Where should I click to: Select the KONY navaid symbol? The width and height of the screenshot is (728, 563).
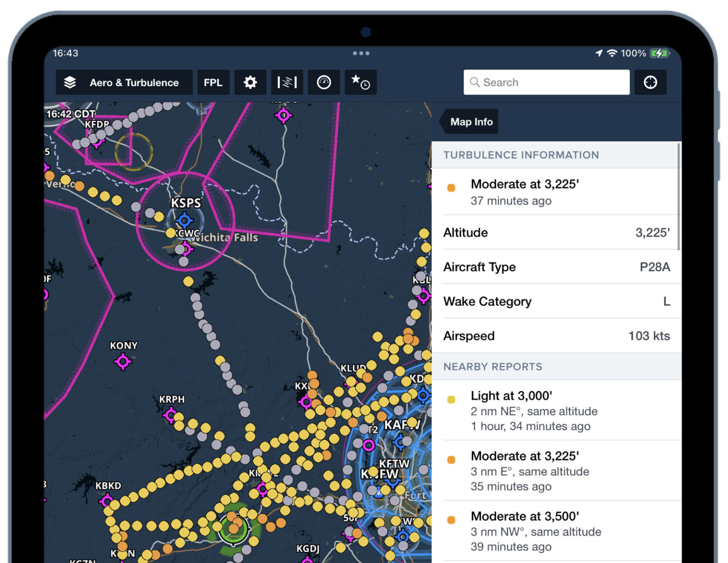click(123, 361)
